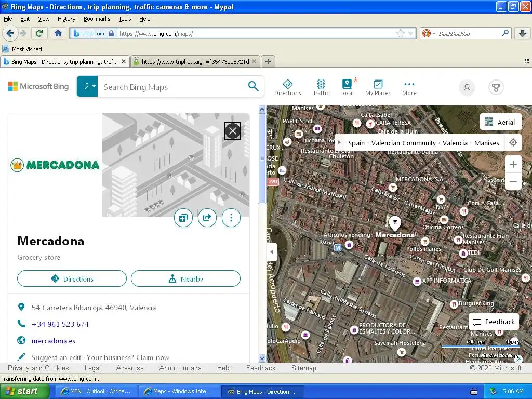Screen dimensions: 532x399
Task: Select Manises in the location breadcrumb
Action: 486,143
